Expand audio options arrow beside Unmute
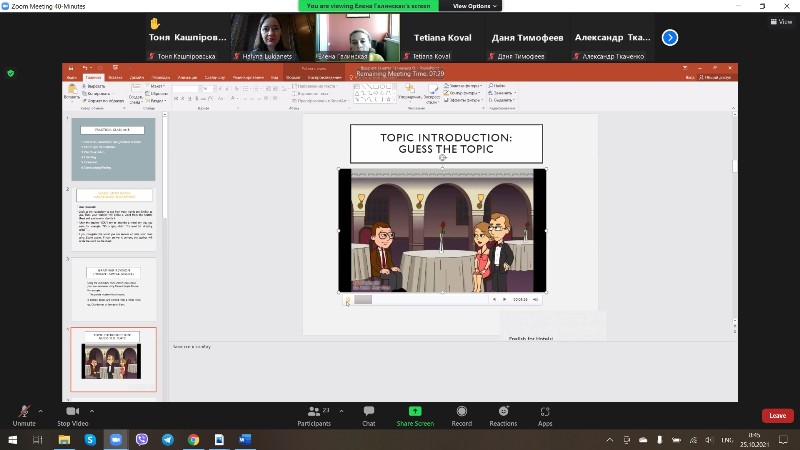Screen dimensions: 800x450 click(x=41, y=410)
